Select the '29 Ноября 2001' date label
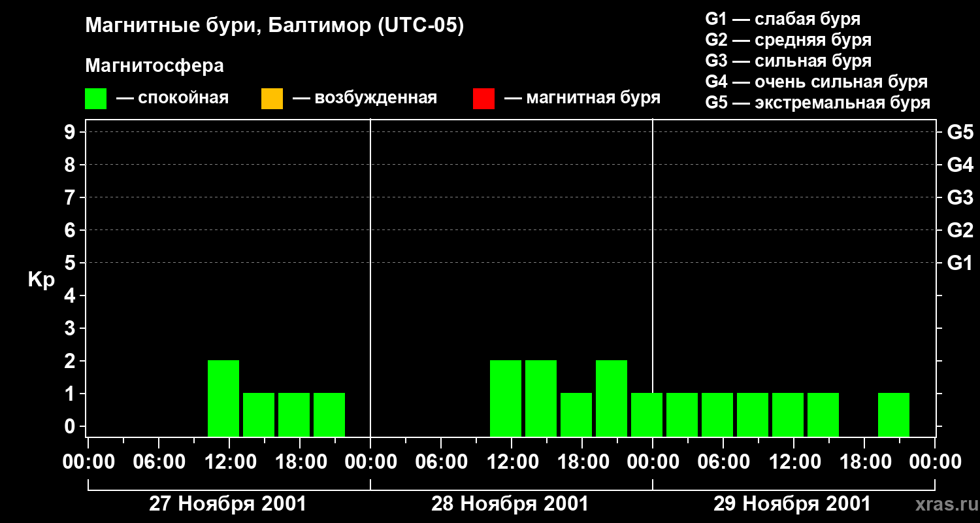This screenshot has width=980, height=523. coord(792,504)
